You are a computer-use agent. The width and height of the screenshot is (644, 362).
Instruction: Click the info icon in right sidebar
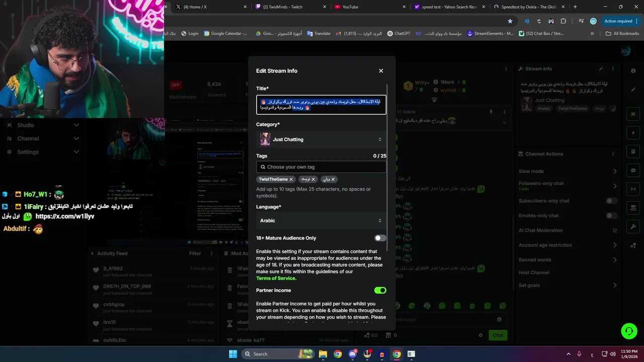tap(633, 71)
